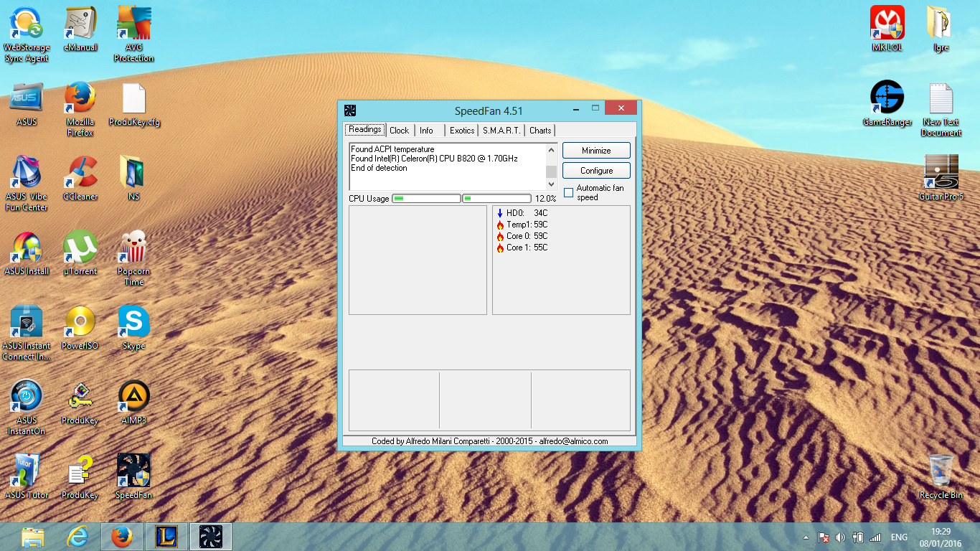Click the League of Legends taskbar icon

click(x=166, y=537)
